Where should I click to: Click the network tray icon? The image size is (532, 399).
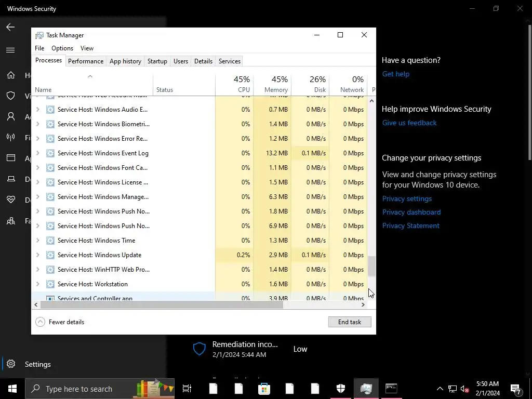453,389
